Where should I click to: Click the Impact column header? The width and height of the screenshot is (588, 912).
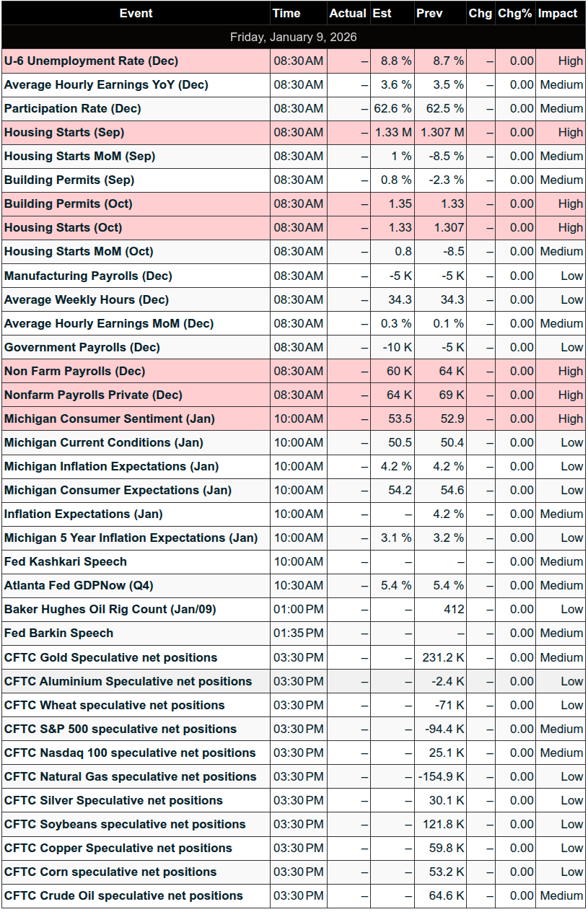(x=558, y=13)
